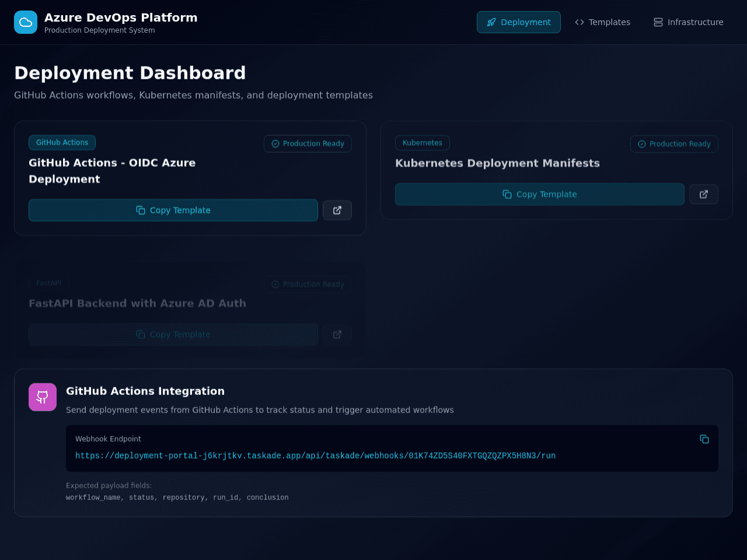Click the FastAPI tag badge
Image resolution: width=747 pixels, height=560 pixels.
(x=48, y=283)
